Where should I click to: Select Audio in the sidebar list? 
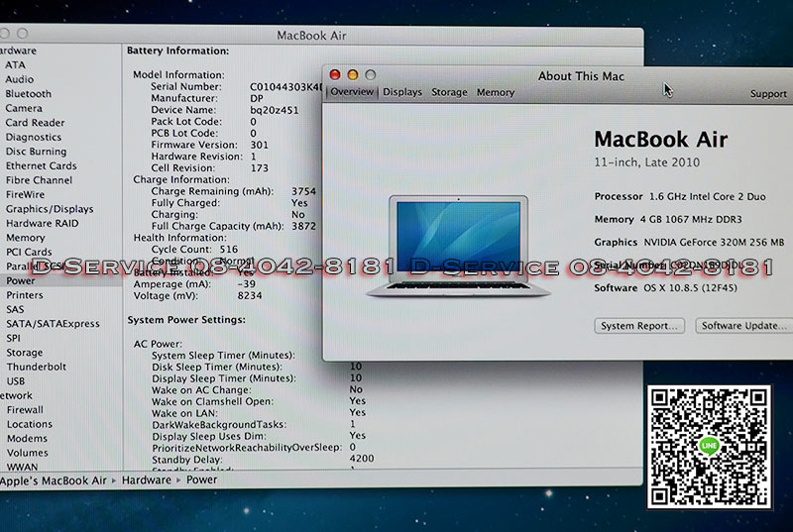(x=19, y=79)
